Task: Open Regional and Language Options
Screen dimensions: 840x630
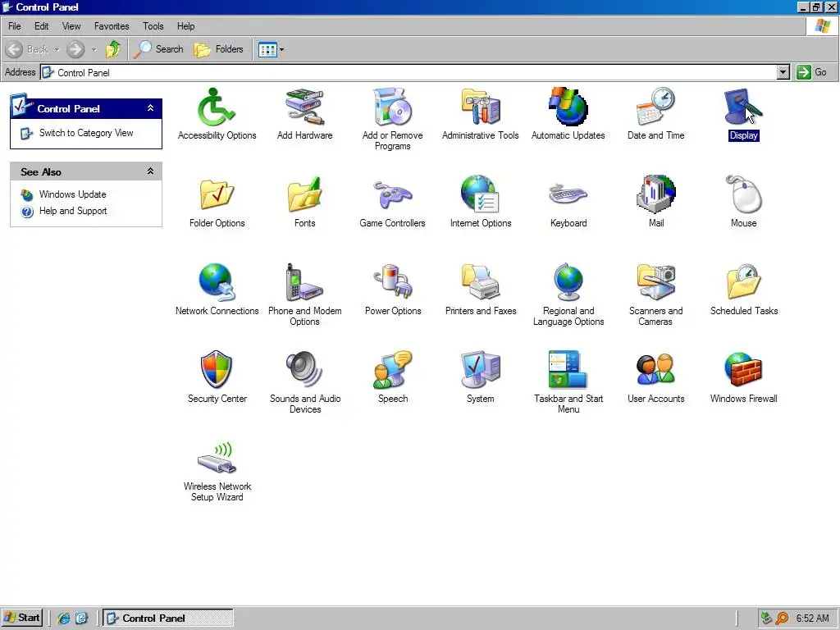Action: click(568, 282)
